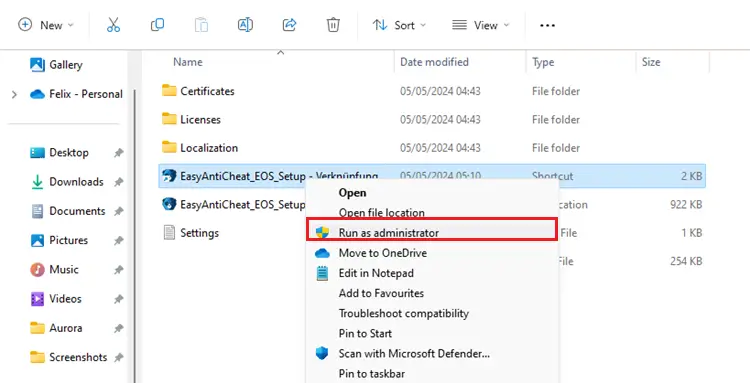Sort files by the Type column

tap(543, 62)
